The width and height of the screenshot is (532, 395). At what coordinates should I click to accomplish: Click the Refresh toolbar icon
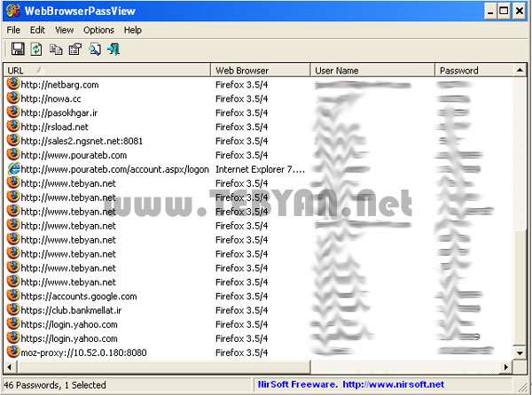tap(36, 49)
